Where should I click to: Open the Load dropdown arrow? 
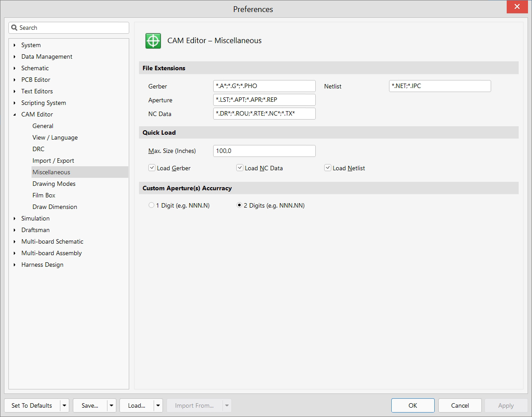tap(158, 405)
